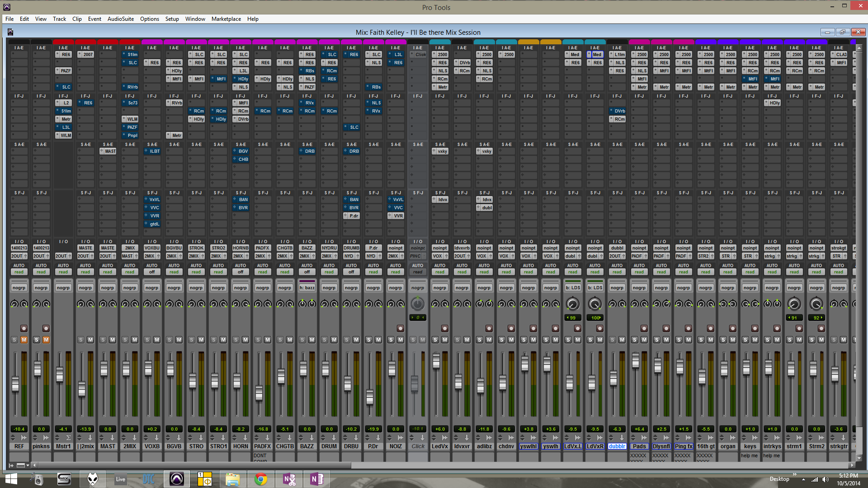Image resolution: width=868 pixels, height=488 pixels.
Task: Record-enable the LedVx track
Action: (445, 328)
